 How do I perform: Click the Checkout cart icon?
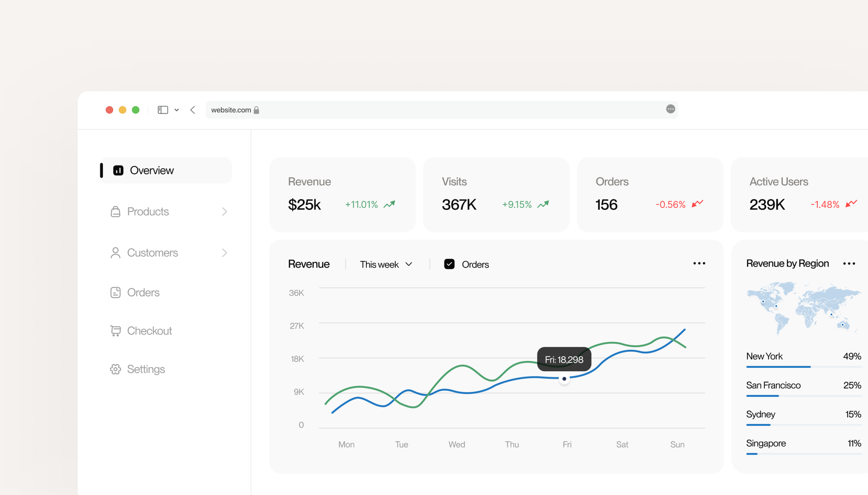pos(115,331)
